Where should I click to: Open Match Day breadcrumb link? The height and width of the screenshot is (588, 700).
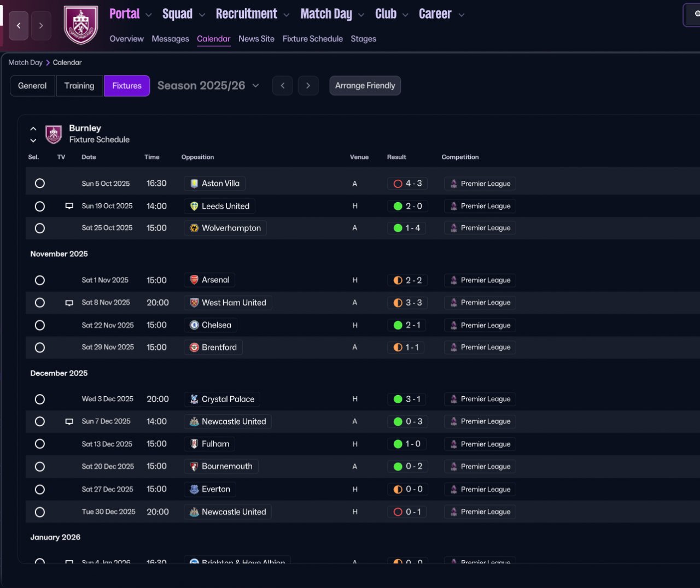point(25,63)
